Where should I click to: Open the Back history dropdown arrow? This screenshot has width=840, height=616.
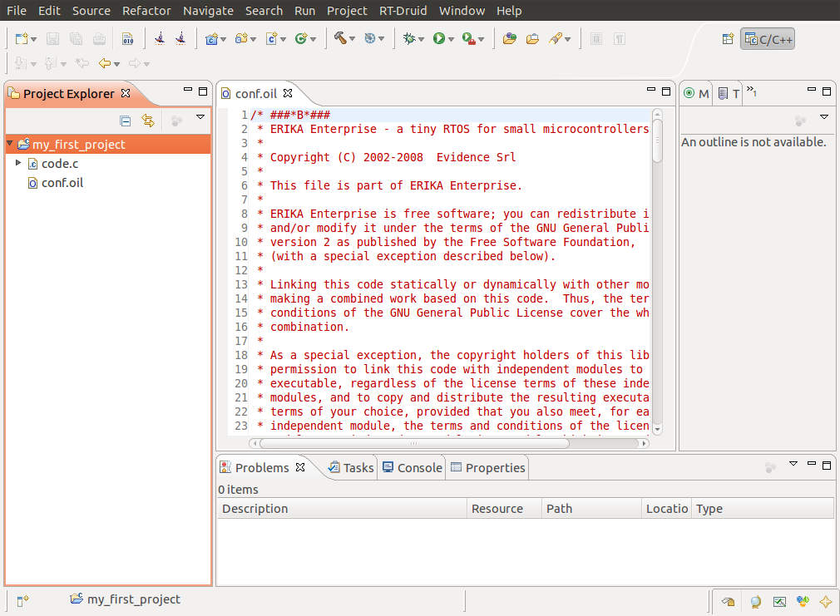coord(116,64)
